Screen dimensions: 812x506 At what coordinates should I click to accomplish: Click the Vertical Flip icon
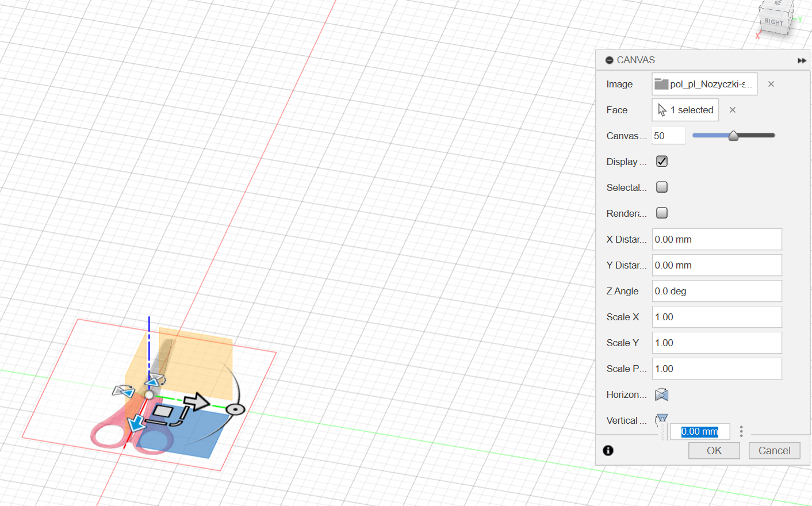pos(662,418)
